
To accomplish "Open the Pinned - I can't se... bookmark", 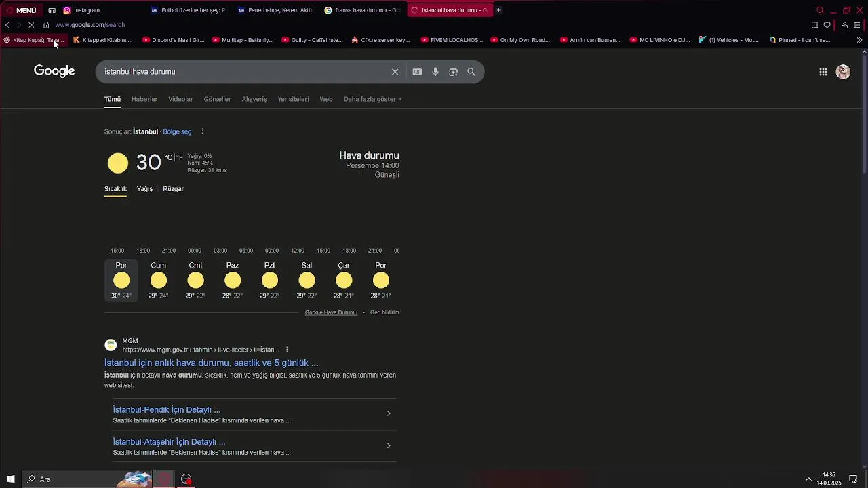I will point(800,40).
